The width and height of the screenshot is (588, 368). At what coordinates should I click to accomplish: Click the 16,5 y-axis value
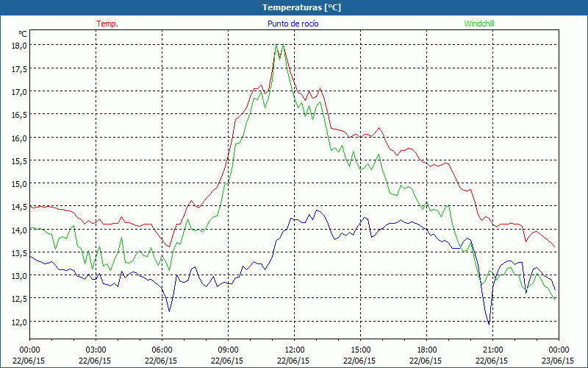pyautogui.click(x=20, y=114)
